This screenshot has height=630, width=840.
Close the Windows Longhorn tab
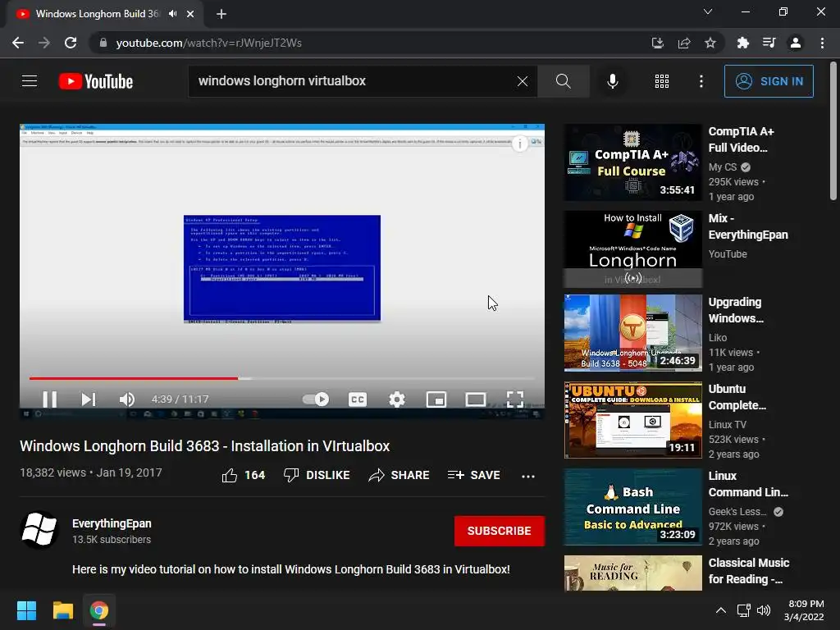point(190,14)
